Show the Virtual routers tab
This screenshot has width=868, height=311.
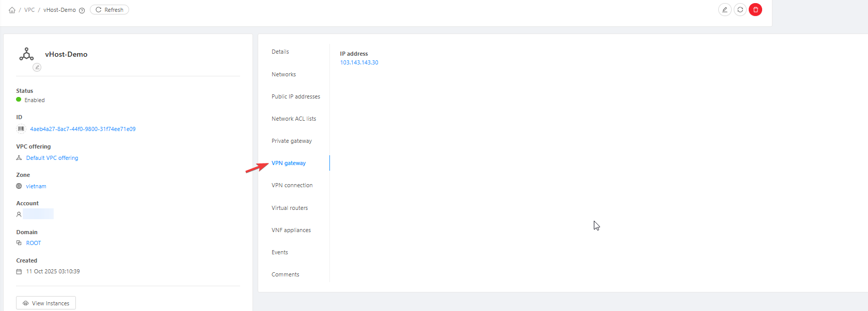pos(290,208)
